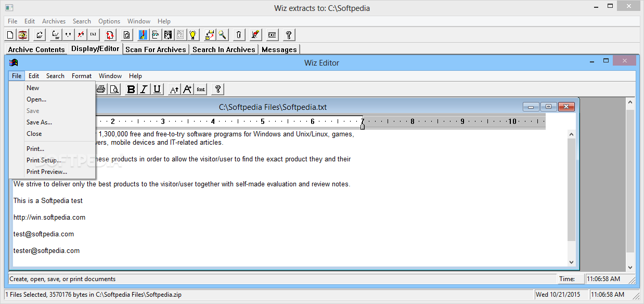The image size is (644, 304).
Task: Click the line 'tester@softpedia.com'
Action: 46,250
